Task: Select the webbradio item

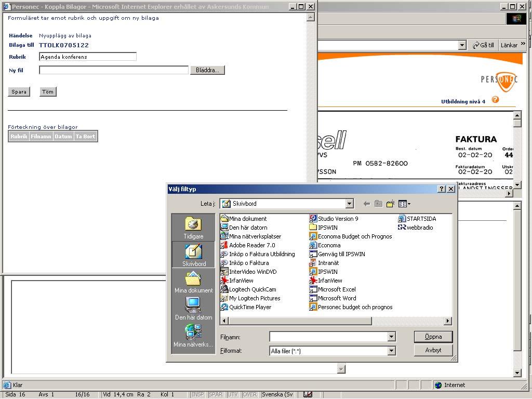Action: [416, 228]
